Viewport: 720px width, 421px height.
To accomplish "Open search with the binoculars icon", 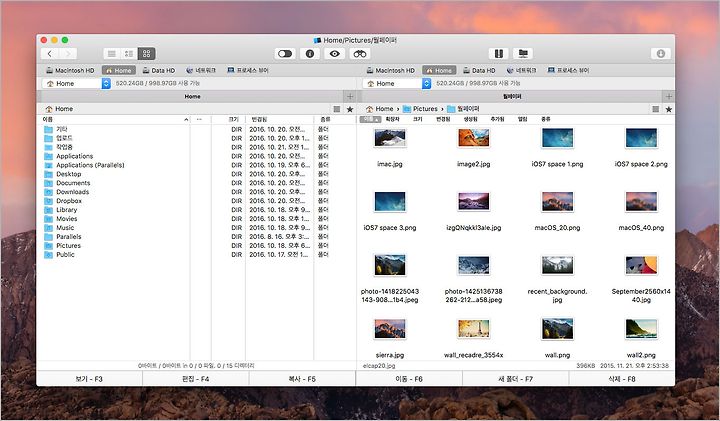I will (x=360, y=54).
